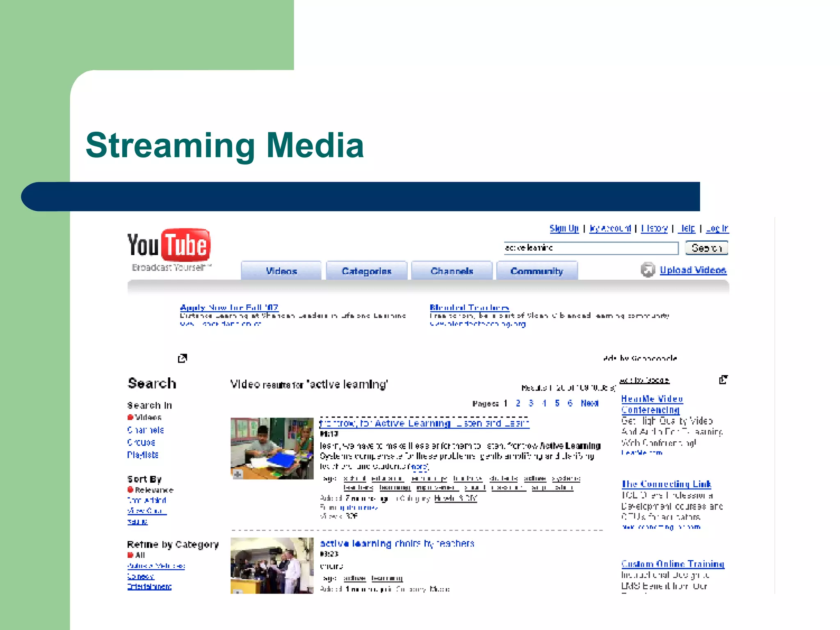Screen dimensions: 840x630
Task: Open the Community tab
Action: [537, 271]
